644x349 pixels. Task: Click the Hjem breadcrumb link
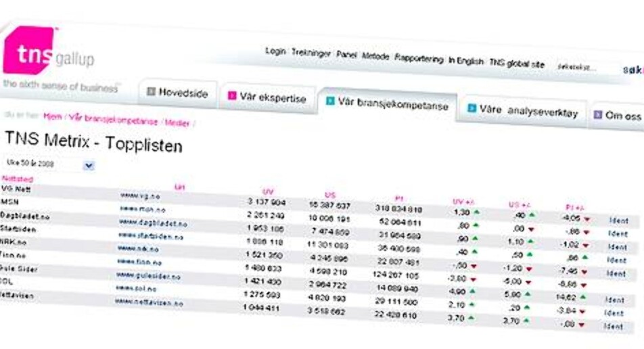(52, 116)
